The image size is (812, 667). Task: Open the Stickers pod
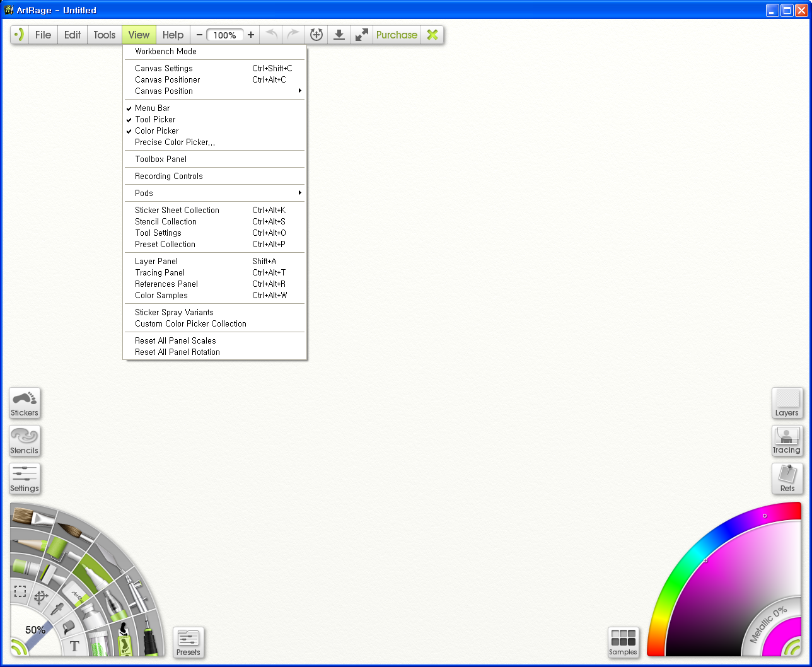pos(25,403)
